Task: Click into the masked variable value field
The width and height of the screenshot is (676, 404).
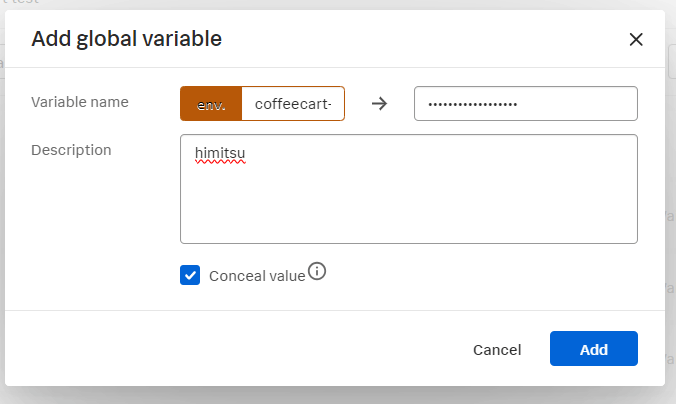Action: coord(526,103)
